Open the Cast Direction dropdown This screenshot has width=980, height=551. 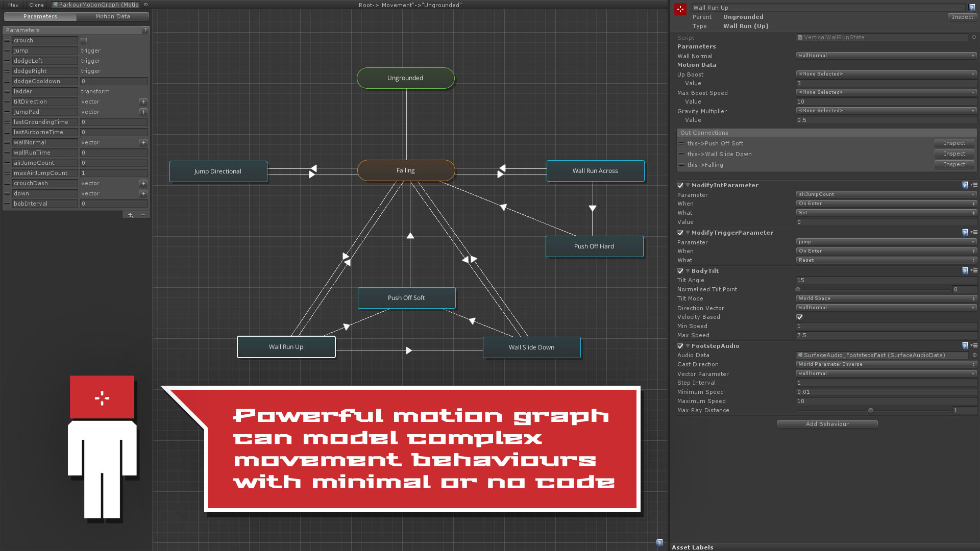pos(886,364)
